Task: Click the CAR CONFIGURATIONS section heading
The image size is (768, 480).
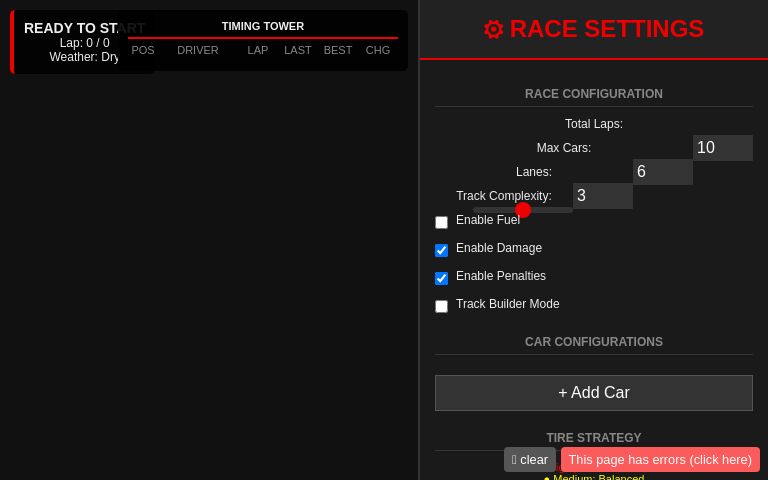Action: 594,342
